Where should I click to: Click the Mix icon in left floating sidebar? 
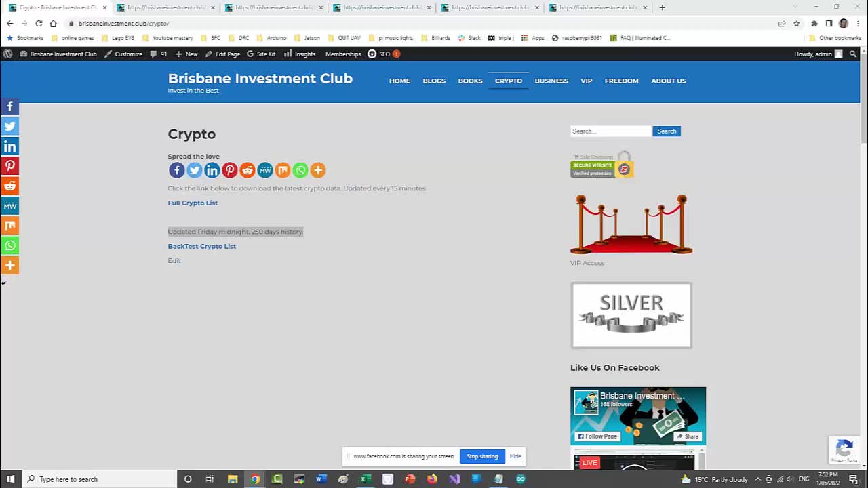9,226
